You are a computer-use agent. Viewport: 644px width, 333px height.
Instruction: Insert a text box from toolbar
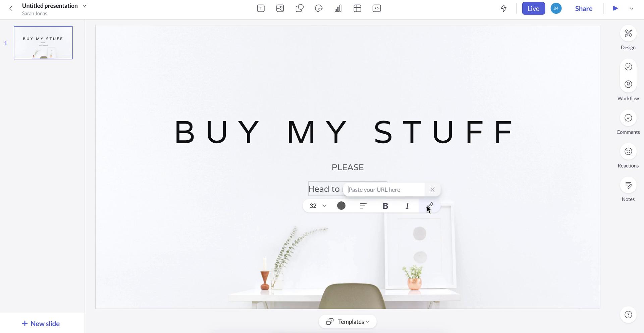(x=261, y=8)
